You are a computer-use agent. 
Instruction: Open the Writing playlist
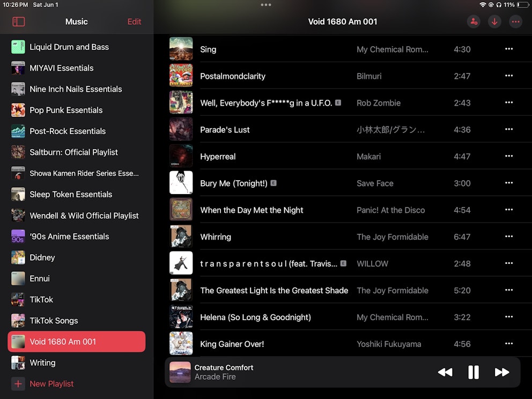(x=77, y=363)
